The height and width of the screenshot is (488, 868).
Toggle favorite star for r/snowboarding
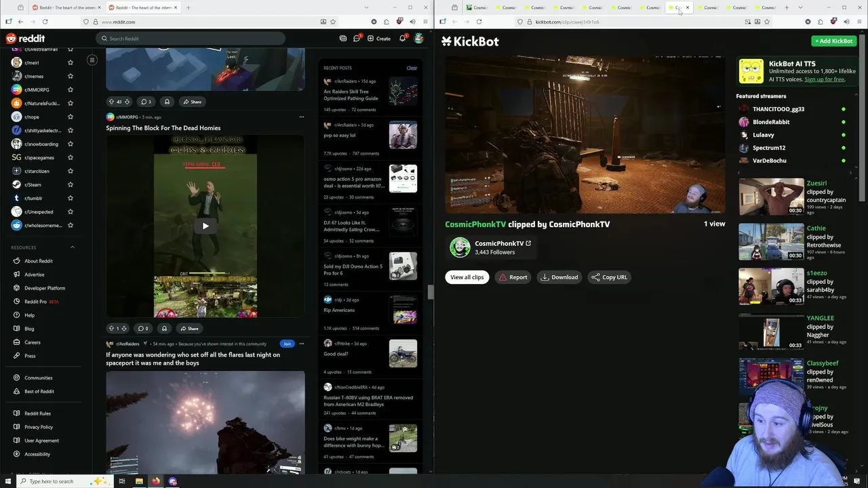[x=70, y=144]
